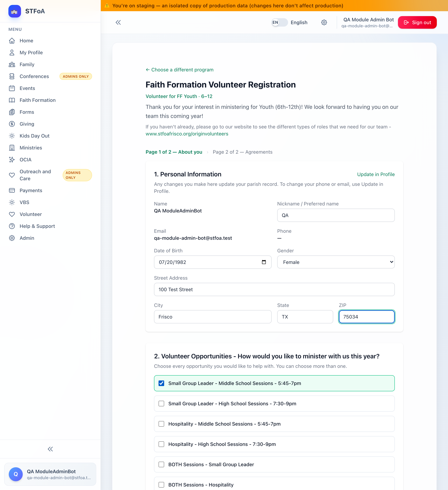Open the Forms clipboard icon
448x490 pixels.
[x=12, y=112]
